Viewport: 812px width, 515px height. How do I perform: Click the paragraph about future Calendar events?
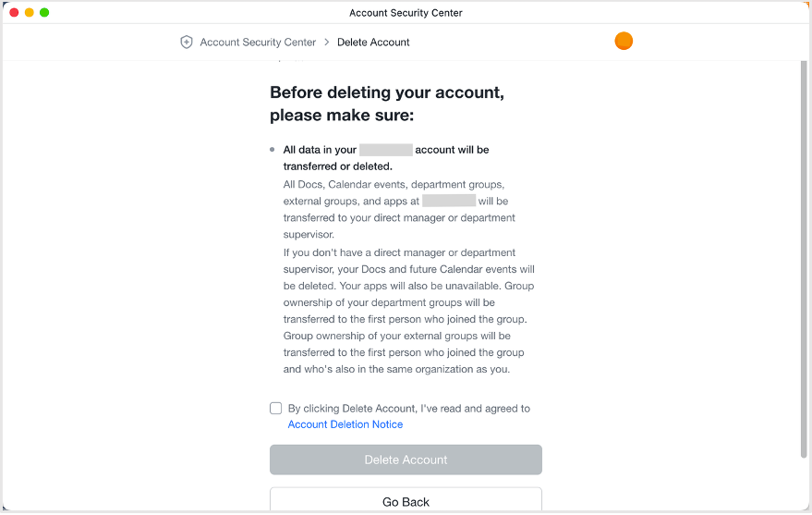[408, 311]
